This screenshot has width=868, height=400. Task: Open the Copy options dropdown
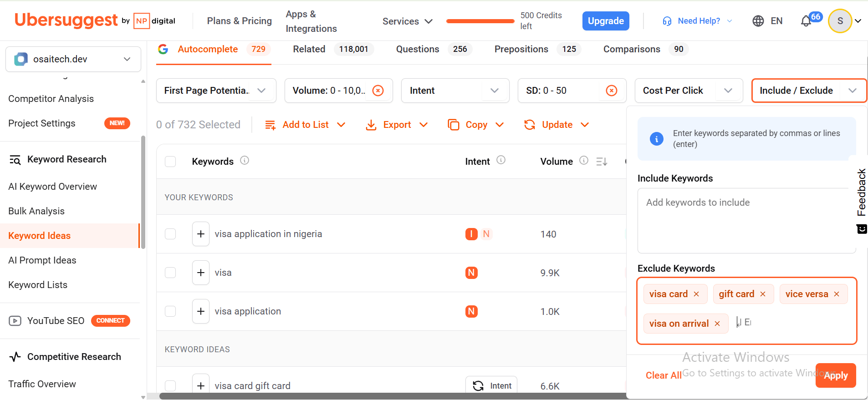pyautogui.click(x=476, y=125)
